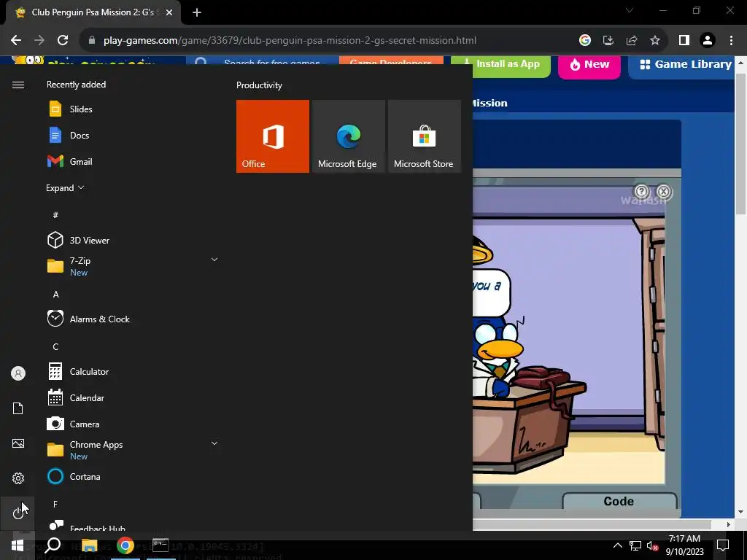Share this page icon in Chrome
747x560 pixels.
(632, 41)
